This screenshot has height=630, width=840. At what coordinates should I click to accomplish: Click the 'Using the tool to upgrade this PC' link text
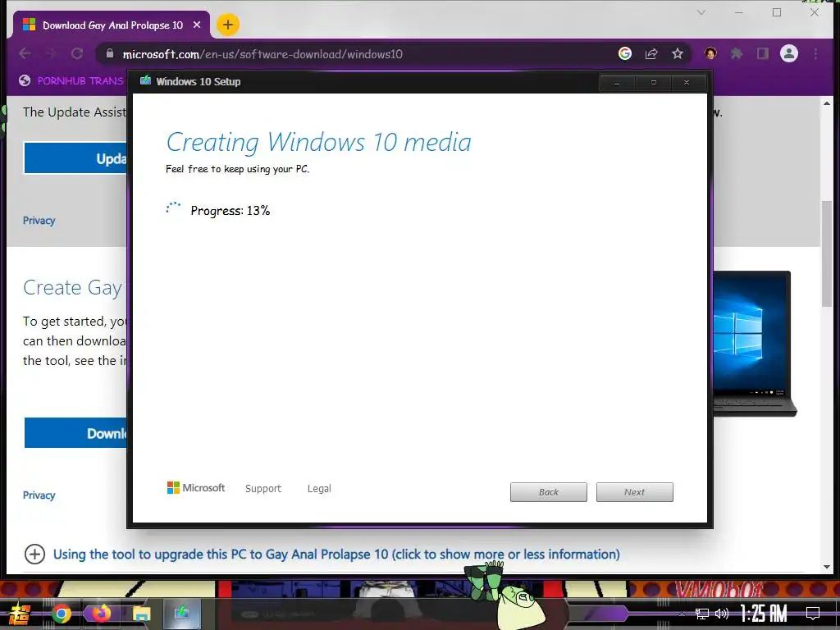(x=336, y=554)
